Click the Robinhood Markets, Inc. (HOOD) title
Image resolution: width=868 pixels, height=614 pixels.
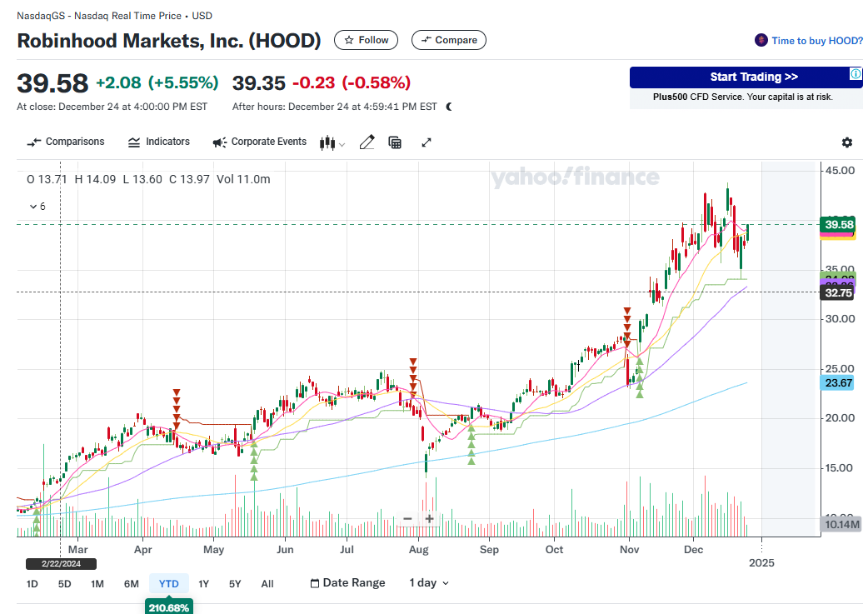(169, 41)
